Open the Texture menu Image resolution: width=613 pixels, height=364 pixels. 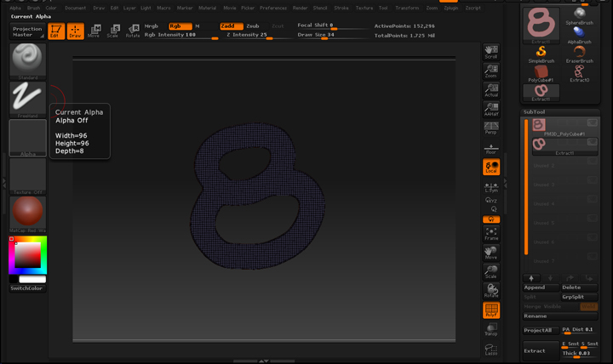(364, 8)
